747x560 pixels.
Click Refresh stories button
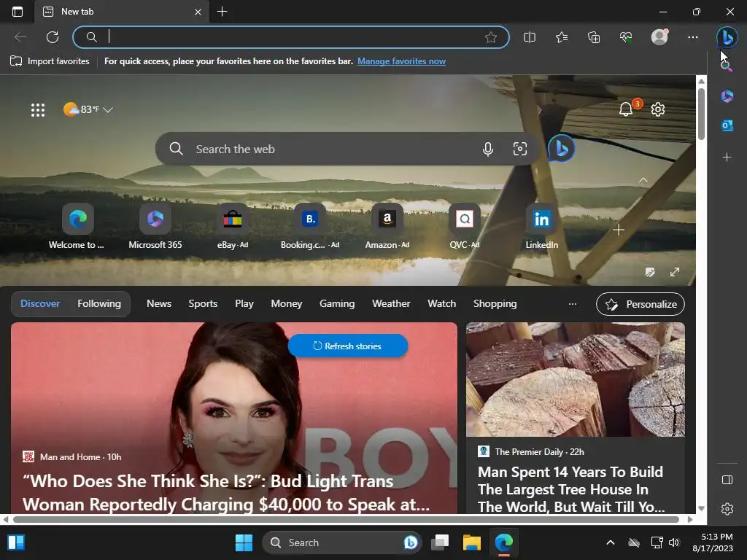tap(348, 346)
